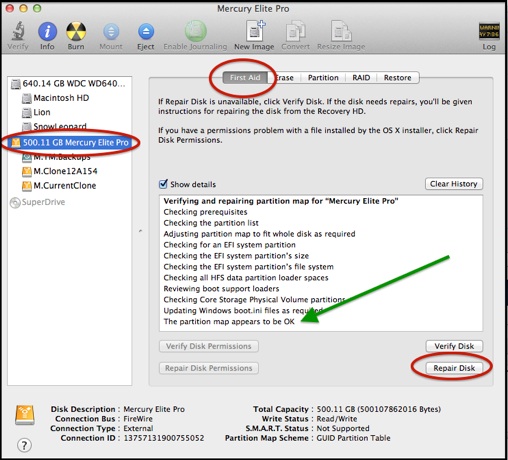Switch to the Partition tab
This screenshot has height=460, width=508.
coord(323,78)
